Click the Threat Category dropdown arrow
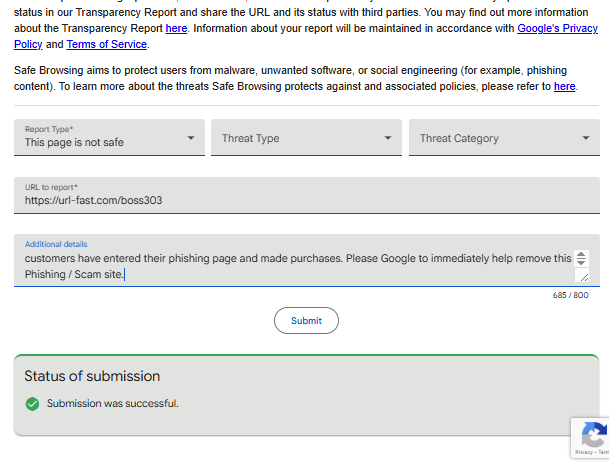This screenshot has width=609, height=463. click(586, 138)
